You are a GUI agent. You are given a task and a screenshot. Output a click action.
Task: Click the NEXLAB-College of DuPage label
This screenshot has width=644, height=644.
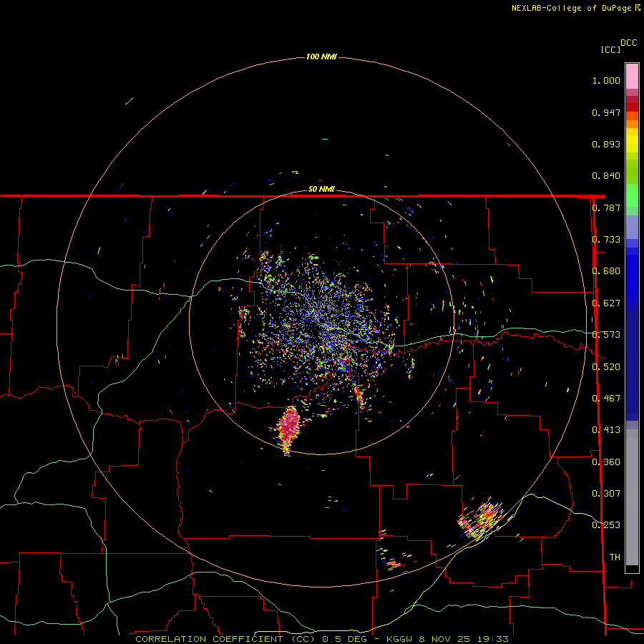coord(571,8)
